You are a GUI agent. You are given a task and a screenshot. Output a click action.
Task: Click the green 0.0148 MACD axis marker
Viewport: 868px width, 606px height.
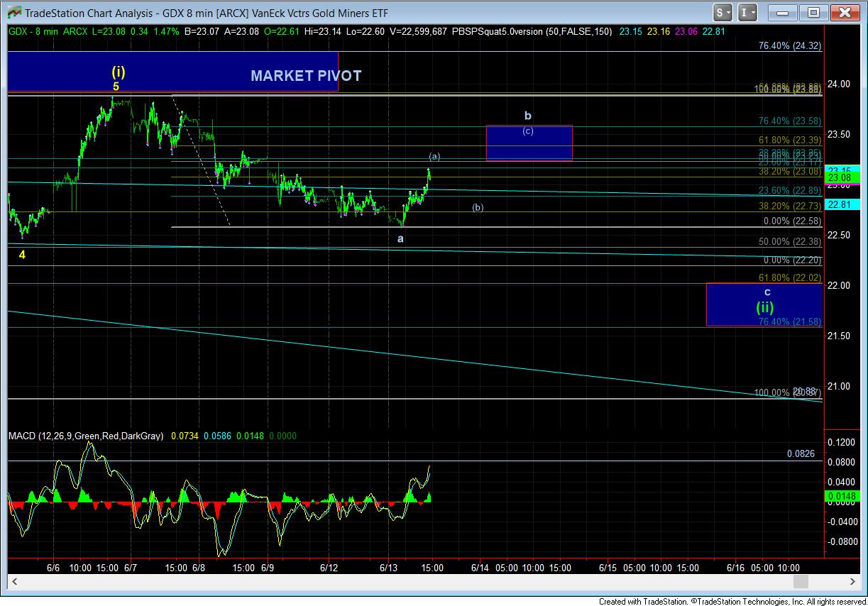pyautogui.click(x=843, y=496)
